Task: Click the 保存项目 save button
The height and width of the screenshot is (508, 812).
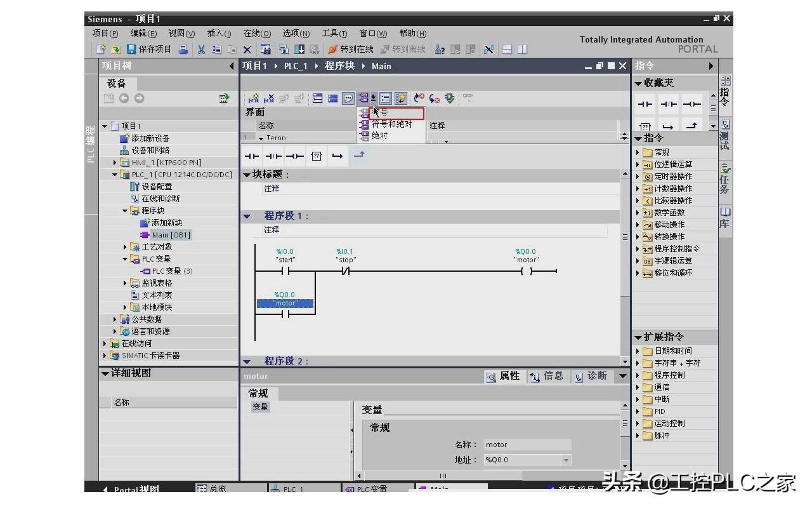Action: pyautogui.click(x=150, y=50)
